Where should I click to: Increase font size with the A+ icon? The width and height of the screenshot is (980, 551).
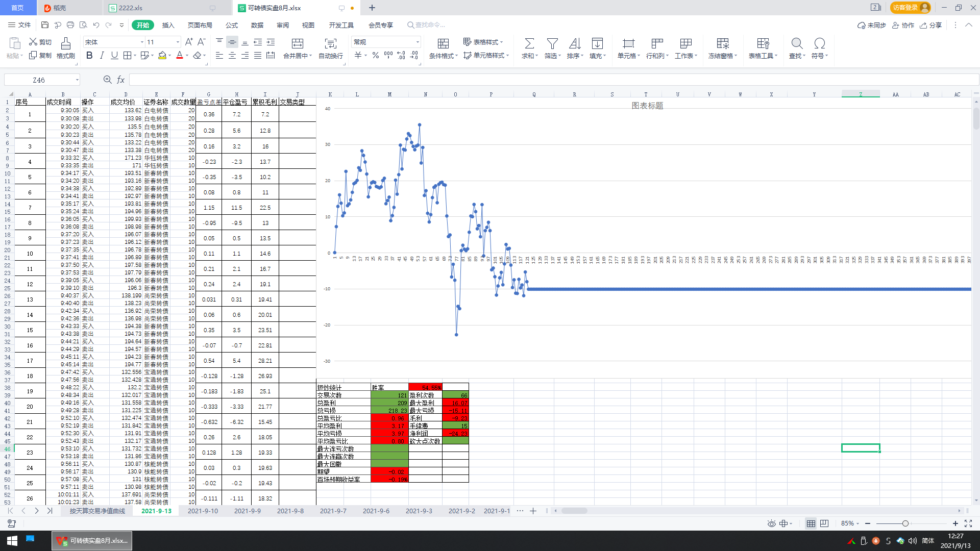coord(189,42)
